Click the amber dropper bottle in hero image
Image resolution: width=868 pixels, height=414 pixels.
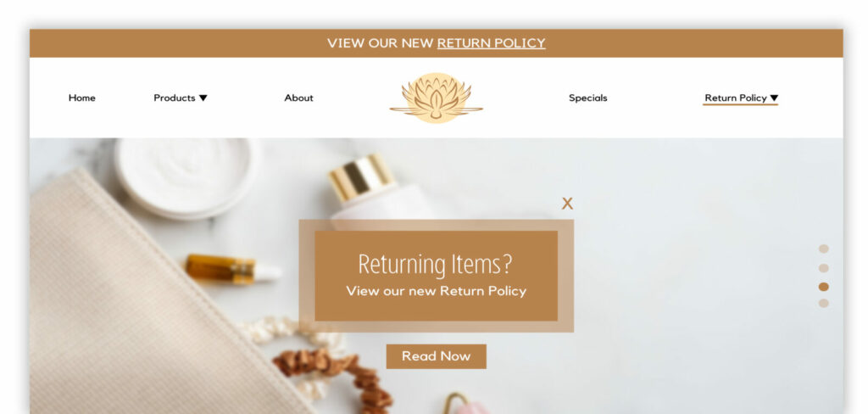(232, 269)
